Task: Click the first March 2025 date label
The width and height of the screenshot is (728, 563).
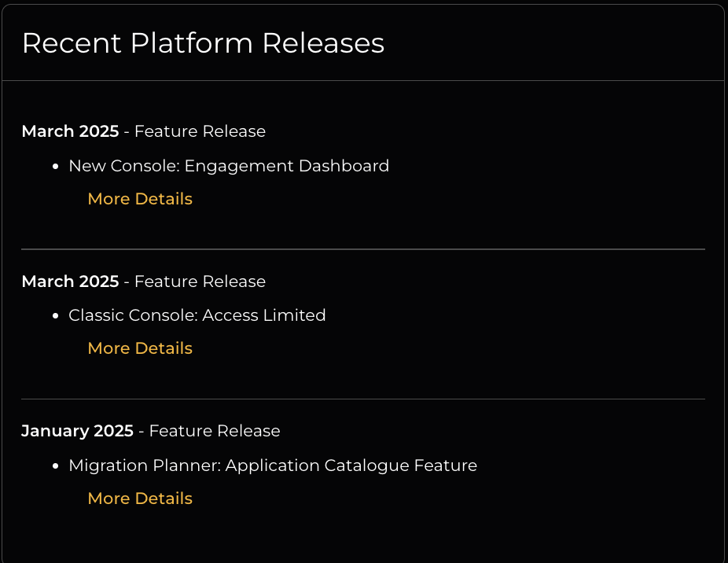Action: 70,131
